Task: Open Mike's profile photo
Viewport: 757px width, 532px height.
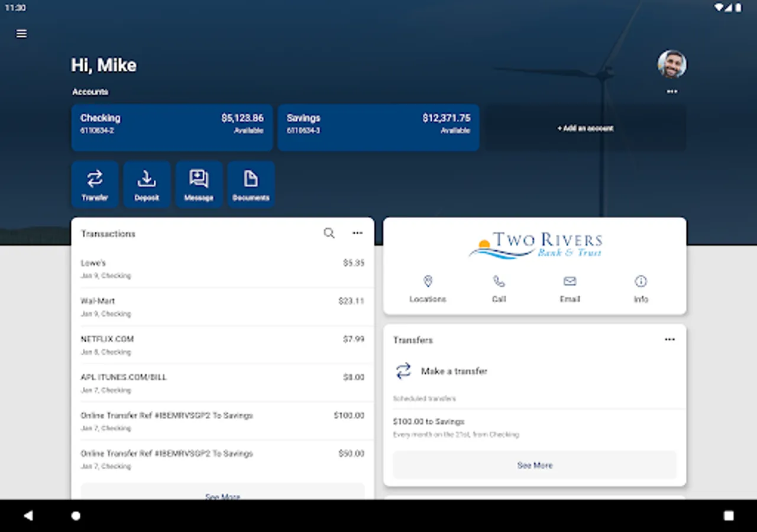Action: pyautogui.click(x=672, y=64)
